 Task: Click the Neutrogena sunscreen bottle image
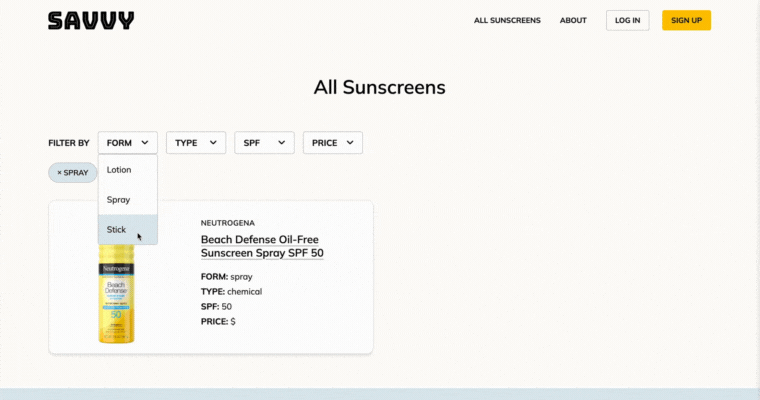(116, 293)
